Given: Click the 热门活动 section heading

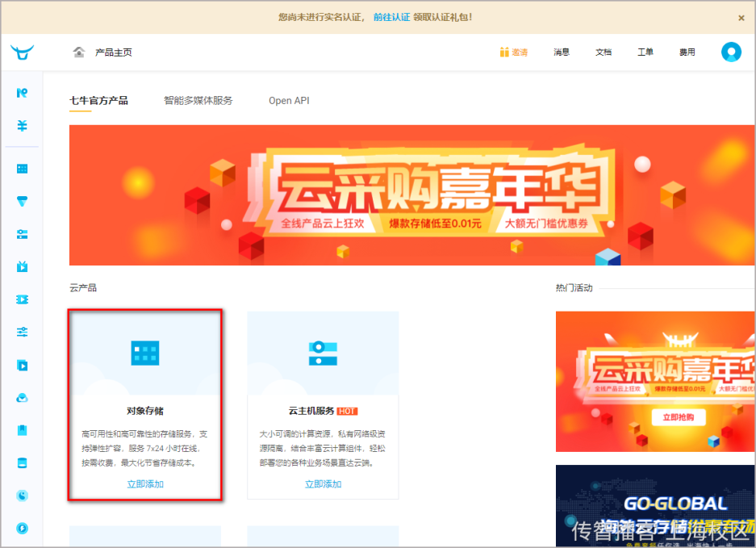Looking at the screenshot, I should tap(574, 288).
